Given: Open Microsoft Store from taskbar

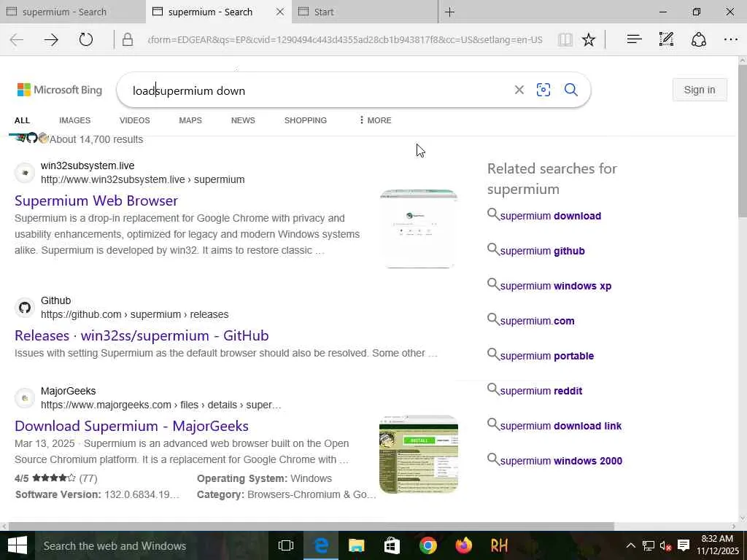Looking at the screenshot, I should [392, 545].
